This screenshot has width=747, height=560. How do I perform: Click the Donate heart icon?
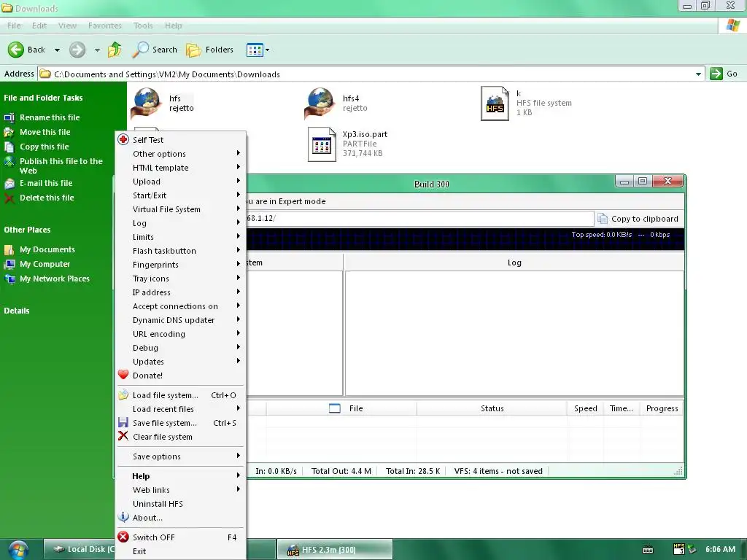click(x=123, y=375)
